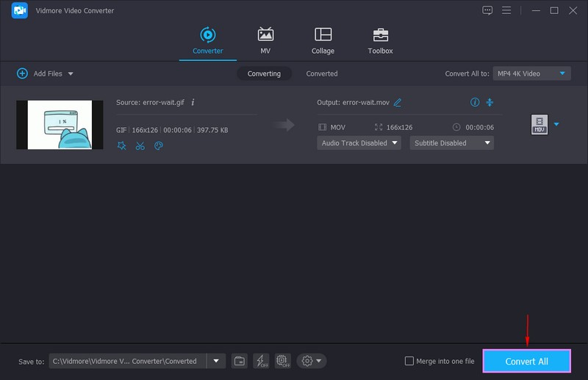Viewport: 588px width, 380px height.
Task: Expand the Audio Track Disabled dropdown
Action: [359, 143]
